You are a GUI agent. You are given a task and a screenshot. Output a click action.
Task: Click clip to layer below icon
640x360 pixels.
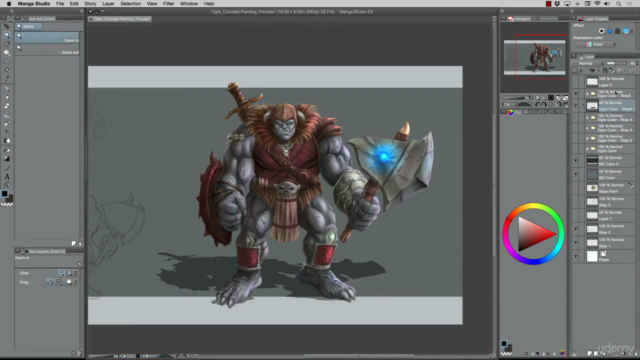point(592,71)
